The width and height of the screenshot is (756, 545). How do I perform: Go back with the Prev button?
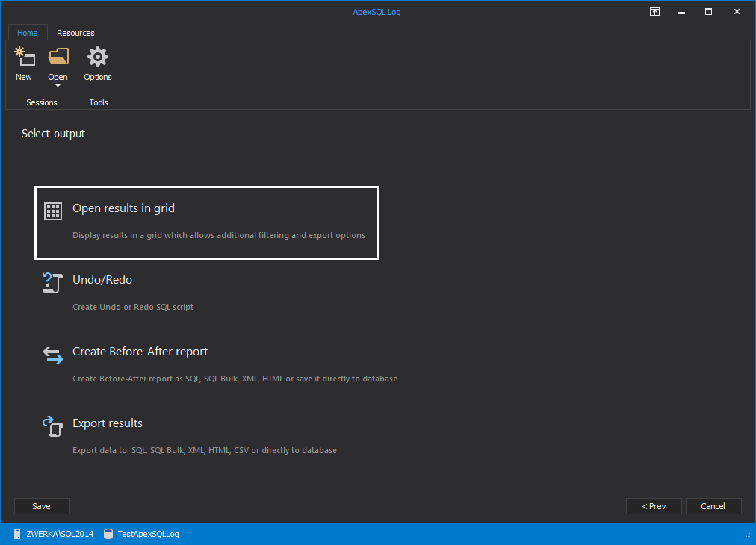coord(654,506)
